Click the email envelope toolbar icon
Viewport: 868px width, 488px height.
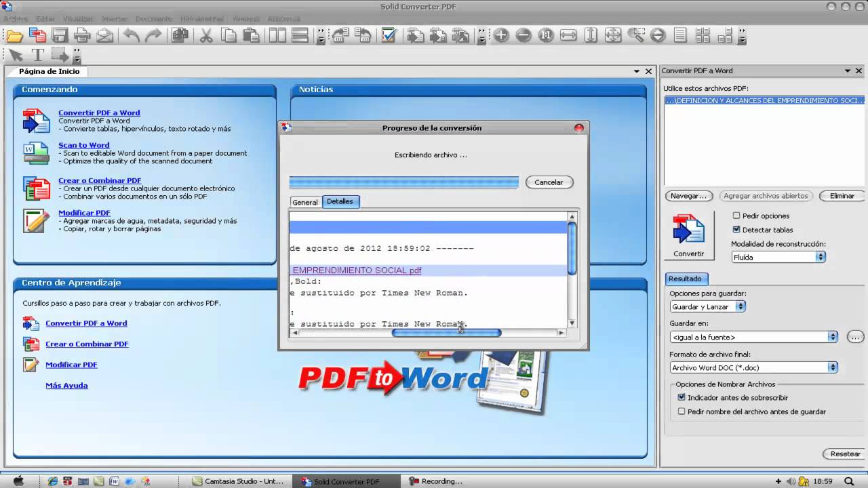click(104, 36)
